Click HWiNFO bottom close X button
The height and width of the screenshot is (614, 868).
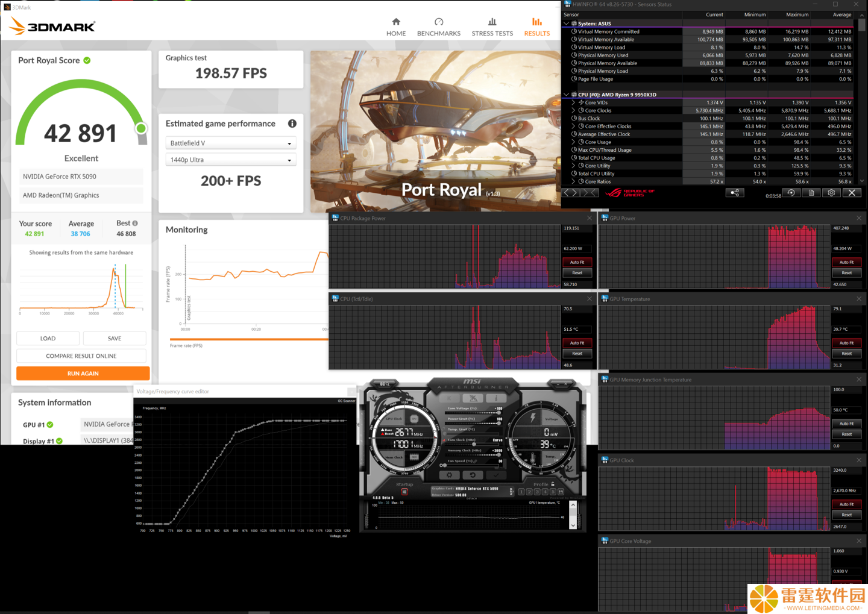[x=852, y=193]
